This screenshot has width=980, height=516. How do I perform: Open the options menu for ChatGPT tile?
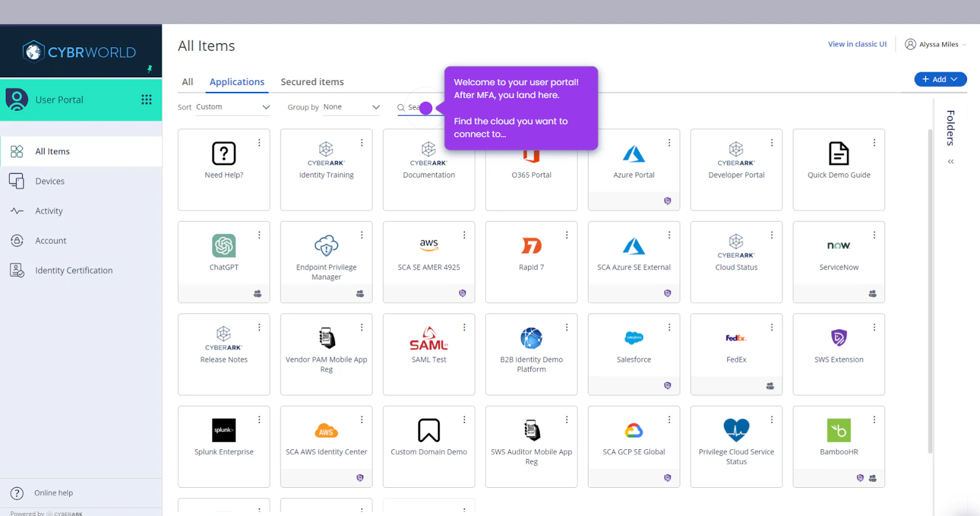(x=259, y=235)
